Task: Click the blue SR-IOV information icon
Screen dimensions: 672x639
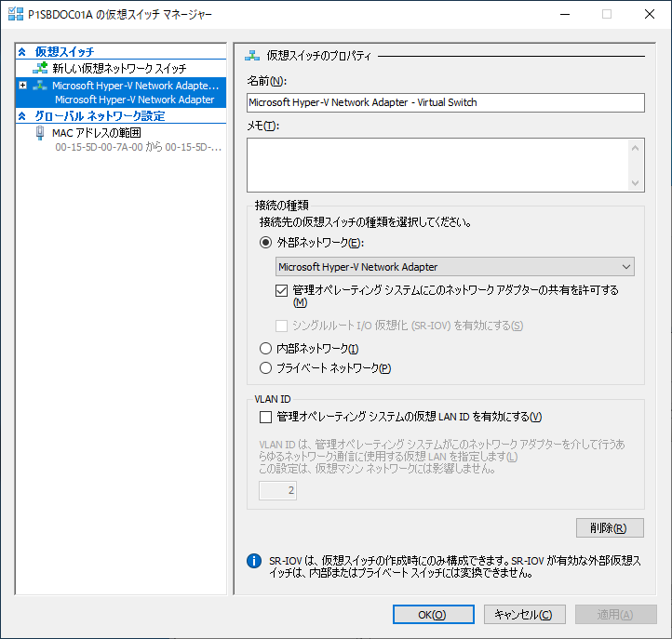Action: pyautogui.click(x=254, y=561)
